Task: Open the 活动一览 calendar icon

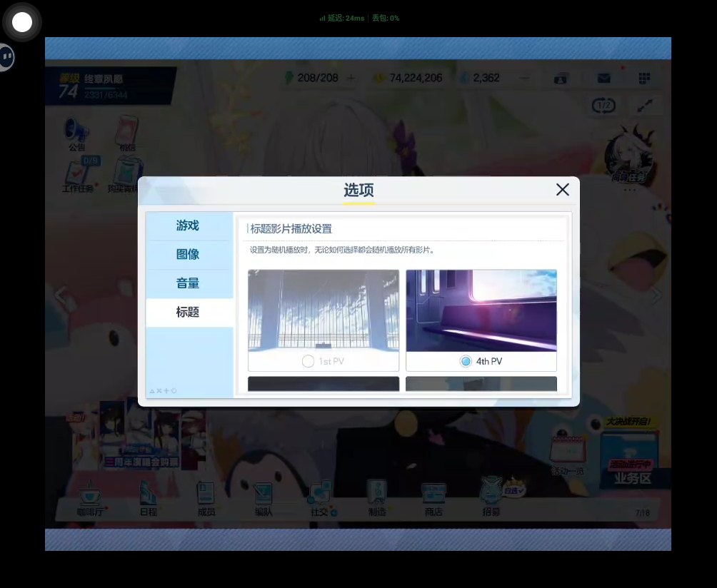Action: (x=568, y=454)
